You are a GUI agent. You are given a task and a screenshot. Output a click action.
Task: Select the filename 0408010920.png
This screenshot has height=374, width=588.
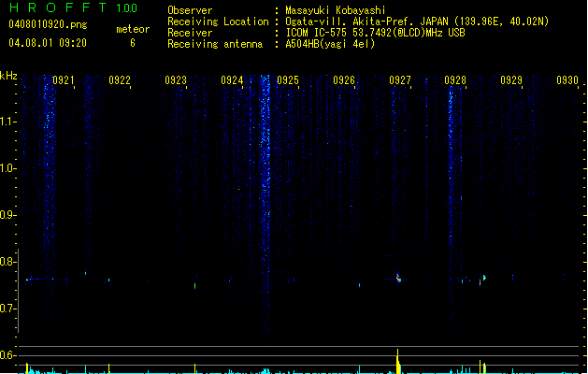click(48, 24)
